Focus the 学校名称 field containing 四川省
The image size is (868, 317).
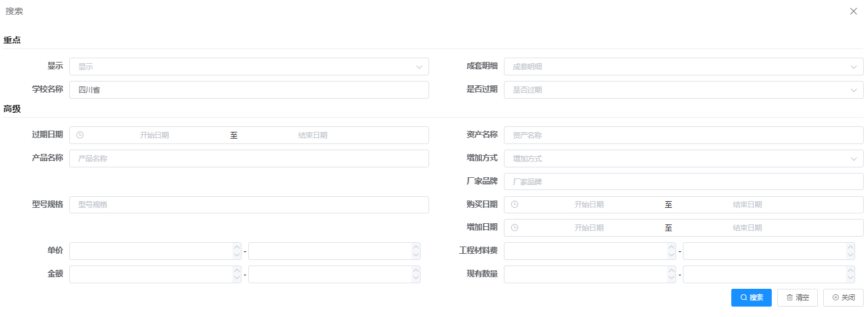(x=249, y=90)
